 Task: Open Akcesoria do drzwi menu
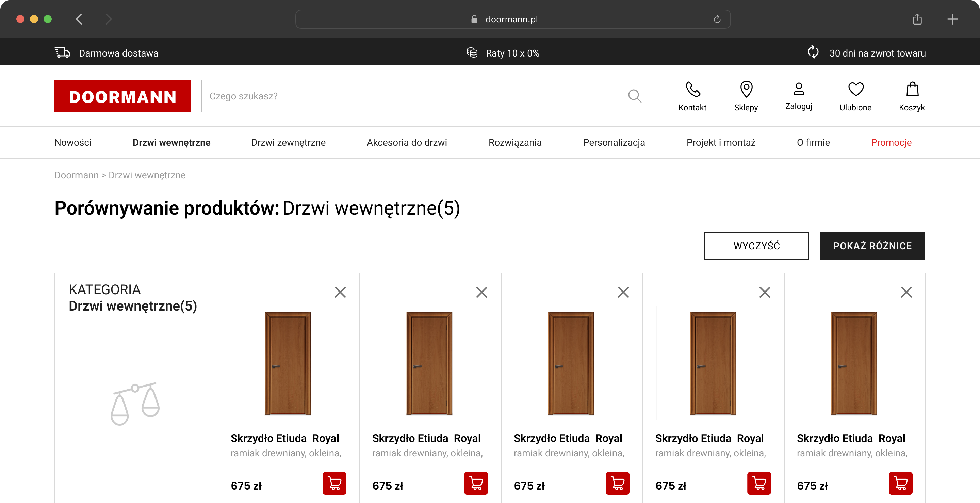(x=407, y=142)
